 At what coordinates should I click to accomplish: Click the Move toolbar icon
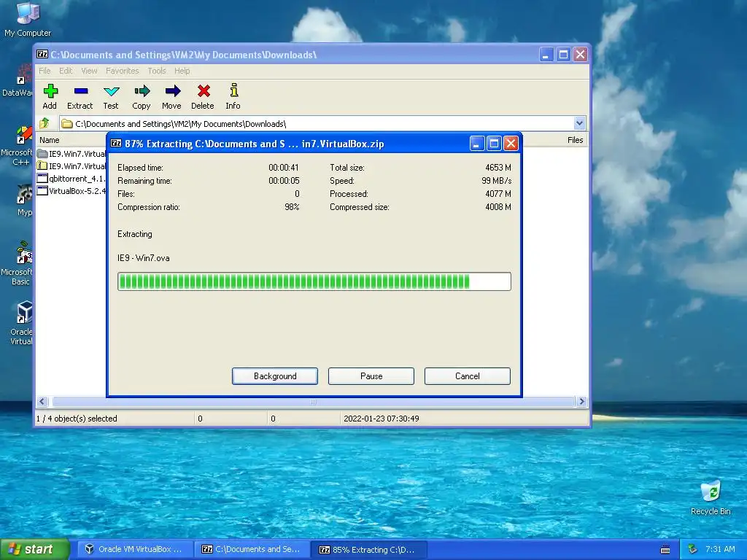(x=172, y=97)
